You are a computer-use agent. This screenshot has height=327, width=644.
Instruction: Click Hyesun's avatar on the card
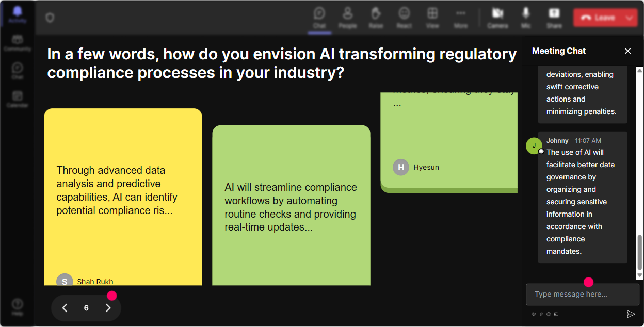pyautogui.click(x=401, y=167)
